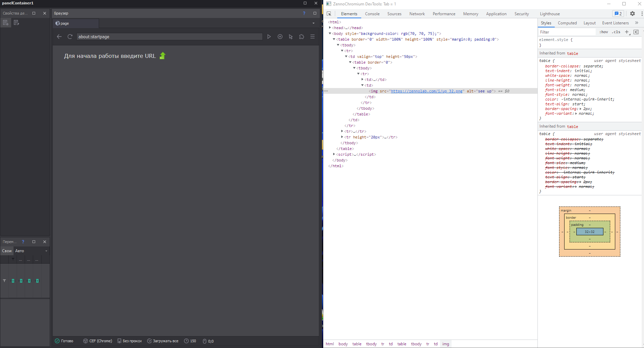This screenshot has width=644, height=348.
Task: Open the zennolab.com up_32.png image link
Action: pyautogui.click(x=427, y=91)
